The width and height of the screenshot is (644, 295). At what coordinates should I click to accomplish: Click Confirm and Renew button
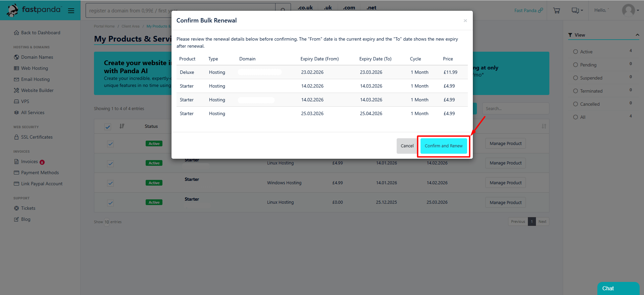click(443, 146)
